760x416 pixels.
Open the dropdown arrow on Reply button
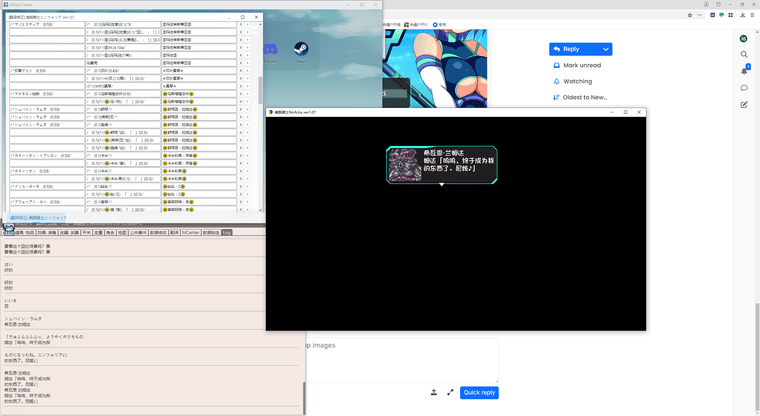tap(605, 49)
